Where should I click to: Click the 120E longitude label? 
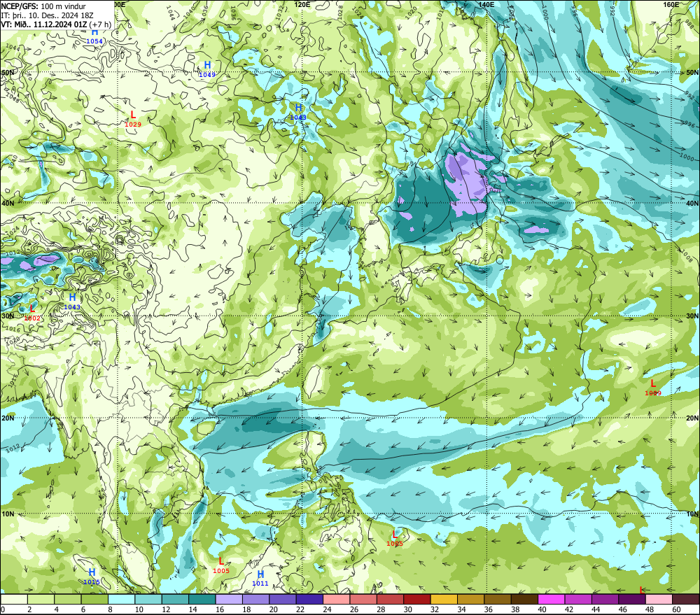point(302,4)
